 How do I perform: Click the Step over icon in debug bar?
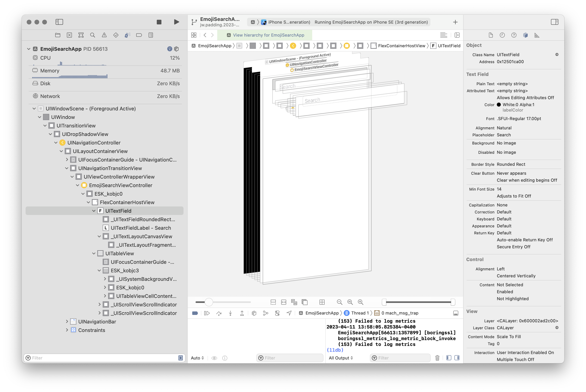(x=219, y=313)
